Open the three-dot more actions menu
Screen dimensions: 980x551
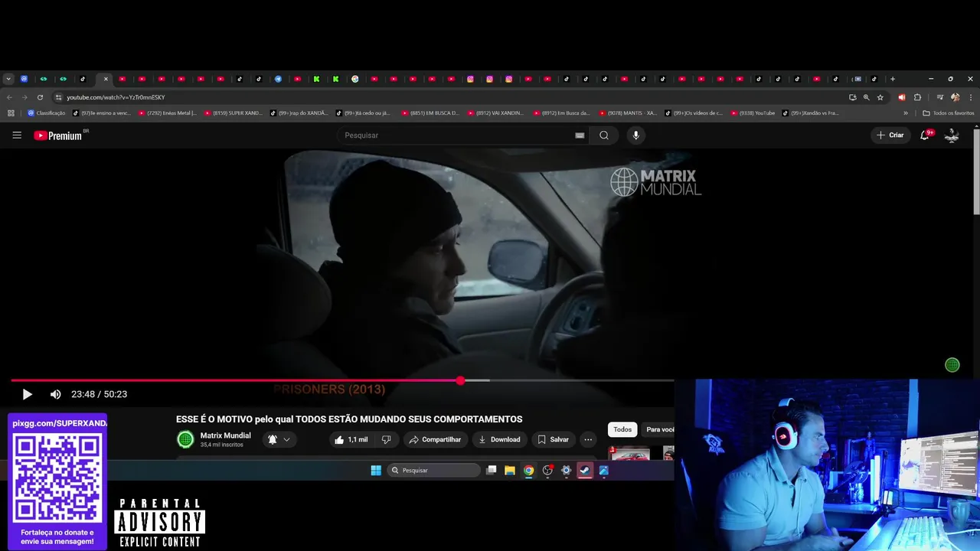tap(588, 439)
